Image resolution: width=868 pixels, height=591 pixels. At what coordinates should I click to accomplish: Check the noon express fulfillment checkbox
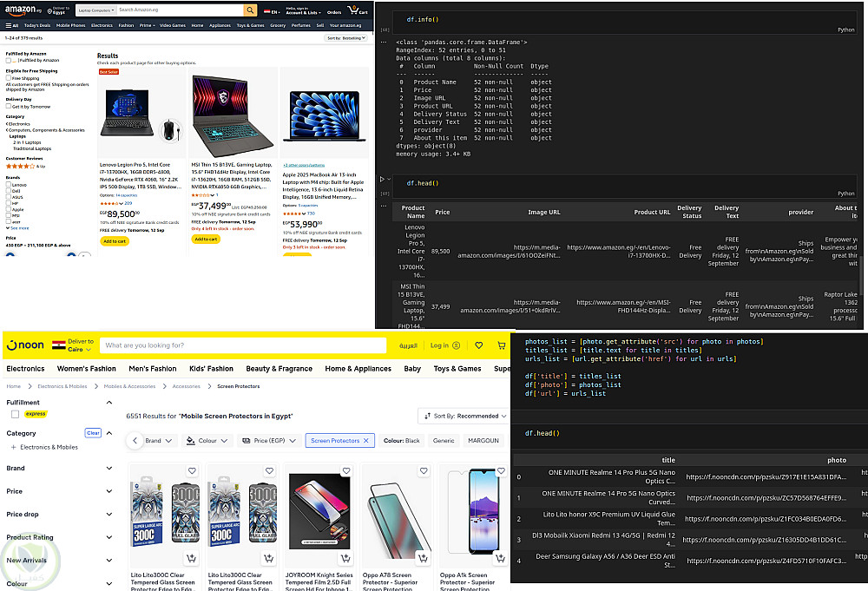[x=15, y=414]
